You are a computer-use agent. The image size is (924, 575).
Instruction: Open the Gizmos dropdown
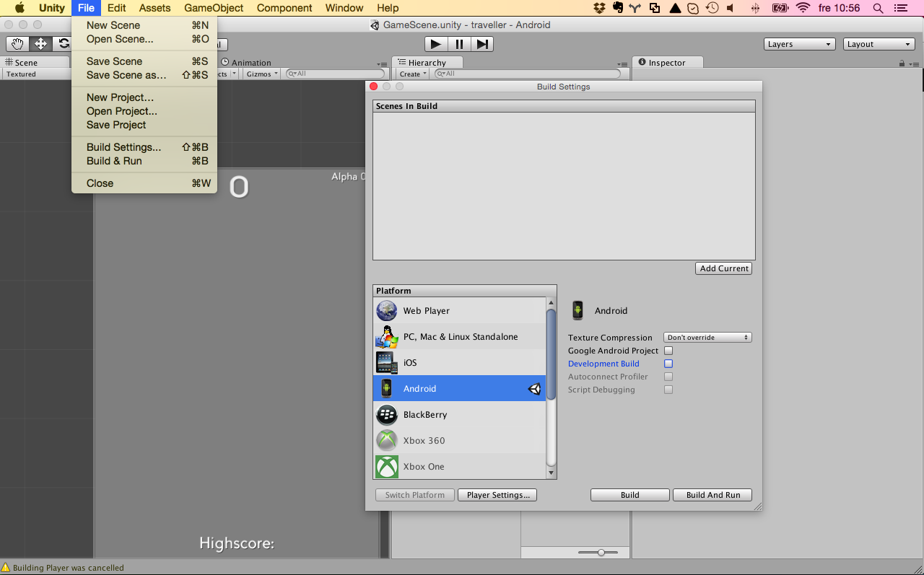point(262,74)
